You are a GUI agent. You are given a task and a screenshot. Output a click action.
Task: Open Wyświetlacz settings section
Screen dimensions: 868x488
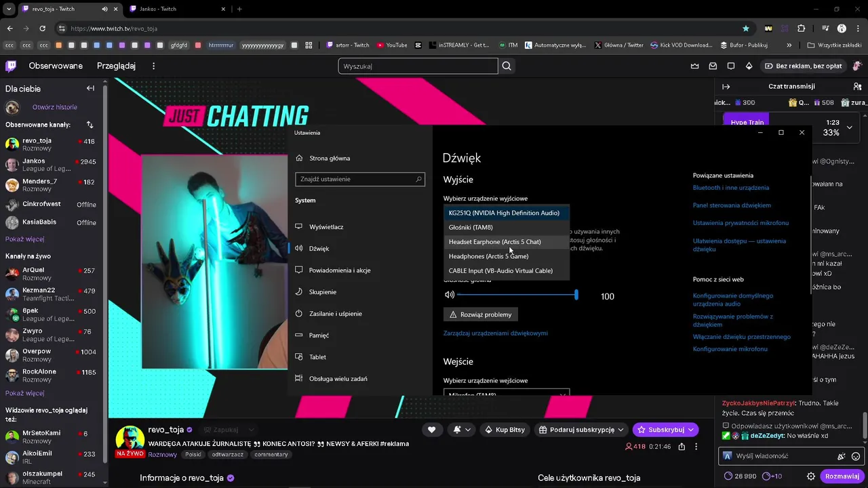[x=326, y=226]
